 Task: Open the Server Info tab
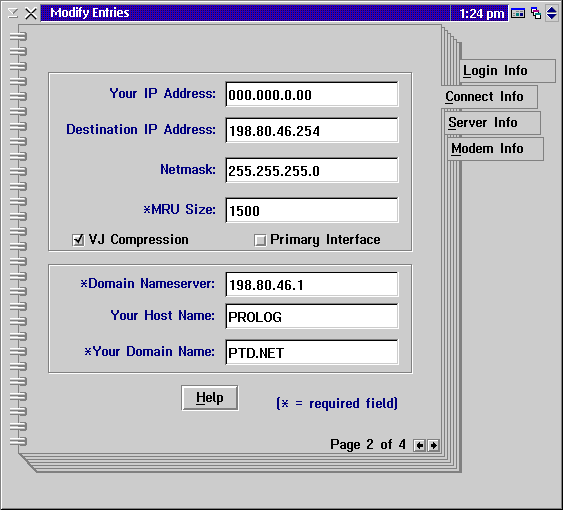pyautogui.click(x=492, y=123)
